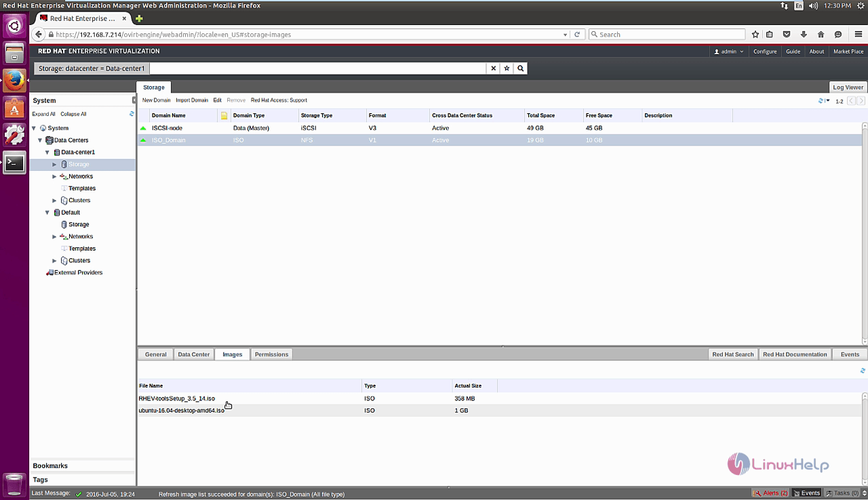Open Firefox downloads arrow
868x500 pixels.
pyautogui.click(x=804, y=35)
